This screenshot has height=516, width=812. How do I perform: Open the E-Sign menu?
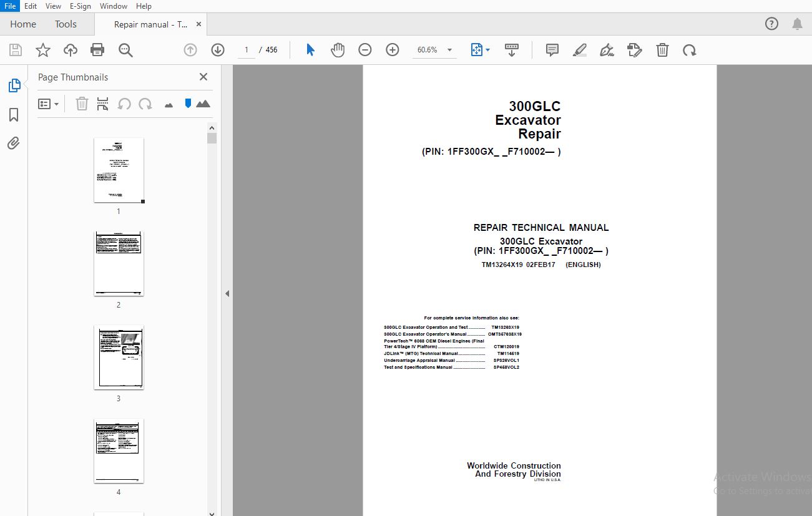click(80, 6)
